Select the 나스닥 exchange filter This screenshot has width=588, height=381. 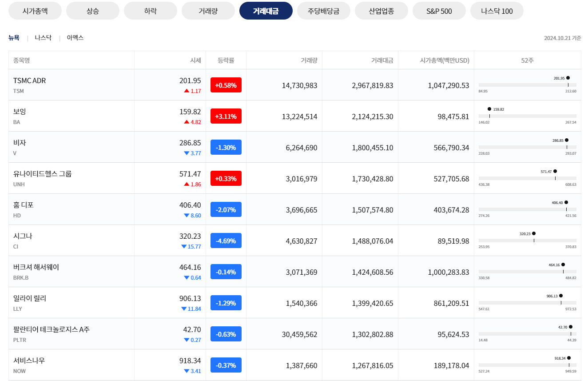point(43,38)
